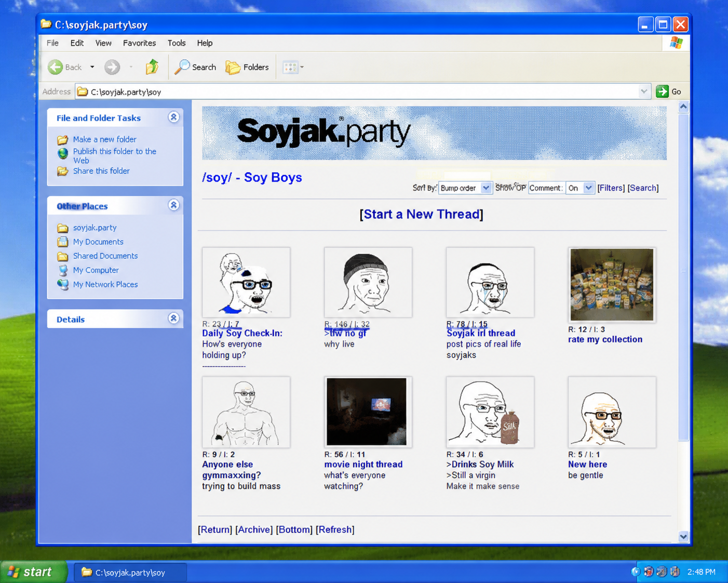Click the vertical scrollbar thumb
The image size is (728, 583).
[683, 278]
